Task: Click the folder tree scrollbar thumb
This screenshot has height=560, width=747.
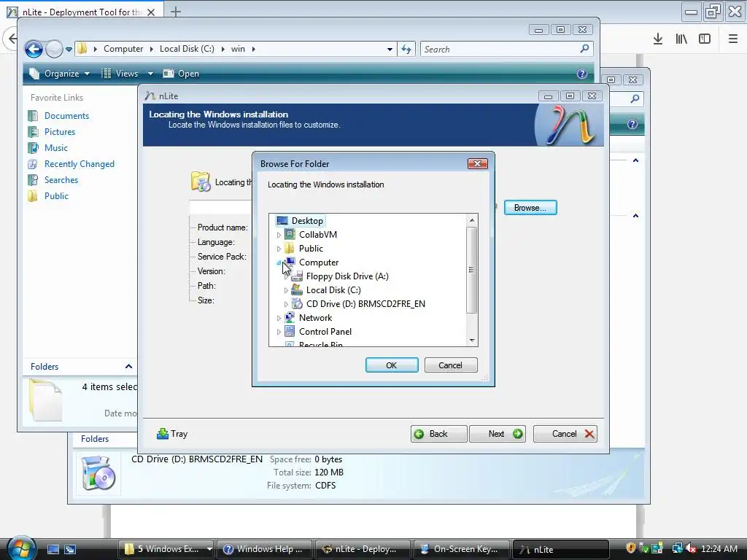Action: pos(472,270)
